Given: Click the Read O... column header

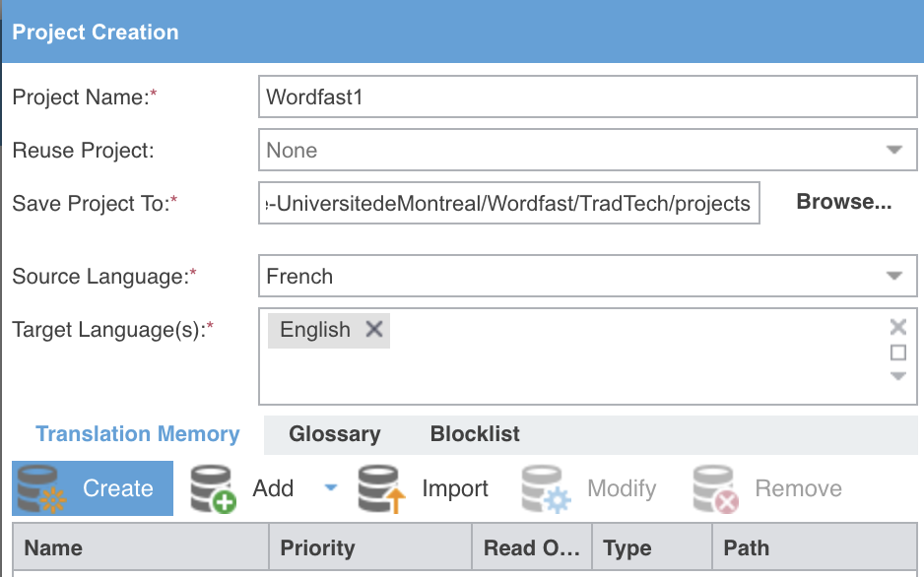Looking at the screenshot, I should (x=532, y=547).
